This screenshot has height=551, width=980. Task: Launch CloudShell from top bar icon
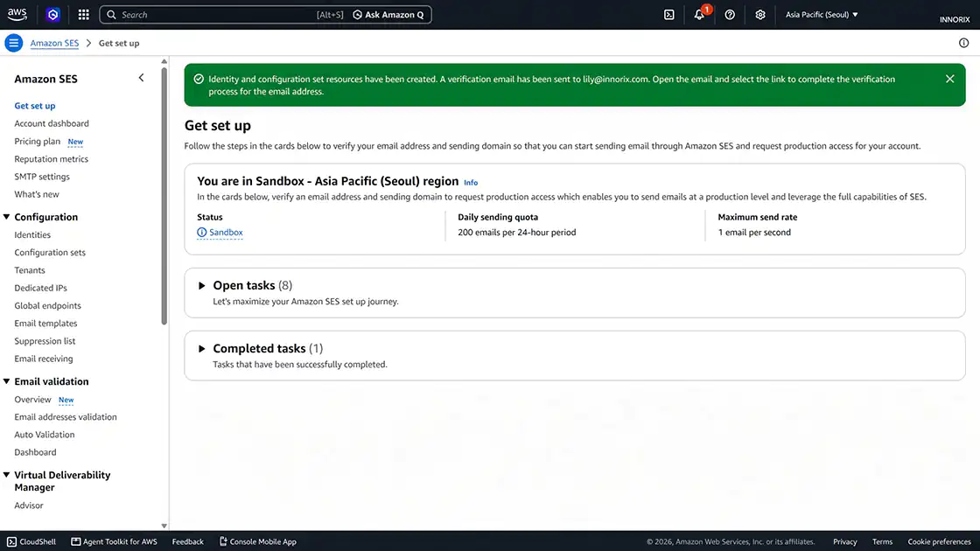(x=668, y=14)
